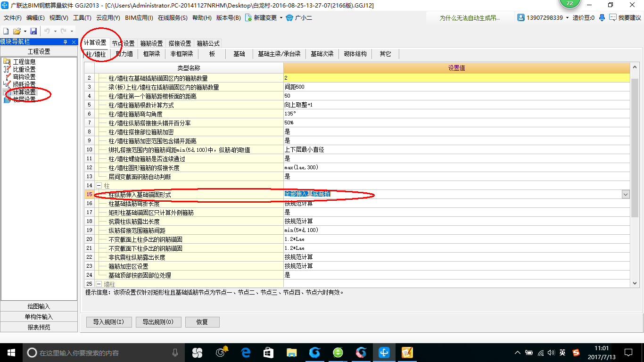Open the 云应用(Y) menu

(108, 17)
